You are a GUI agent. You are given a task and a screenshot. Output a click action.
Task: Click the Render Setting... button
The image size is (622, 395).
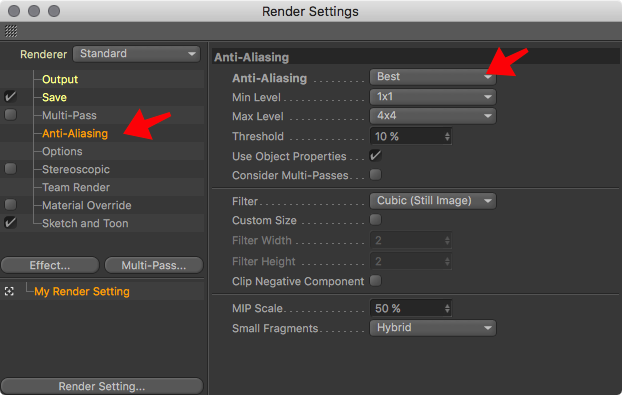coord(102,386)
